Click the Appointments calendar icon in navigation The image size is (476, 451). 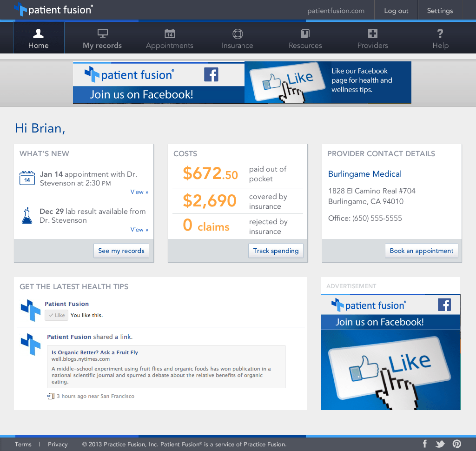[x=170, y=33]
